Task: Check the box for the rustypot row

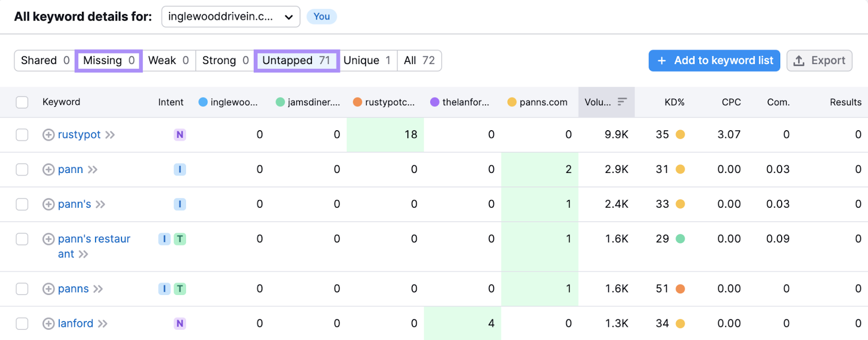Action: click(22, 135)
